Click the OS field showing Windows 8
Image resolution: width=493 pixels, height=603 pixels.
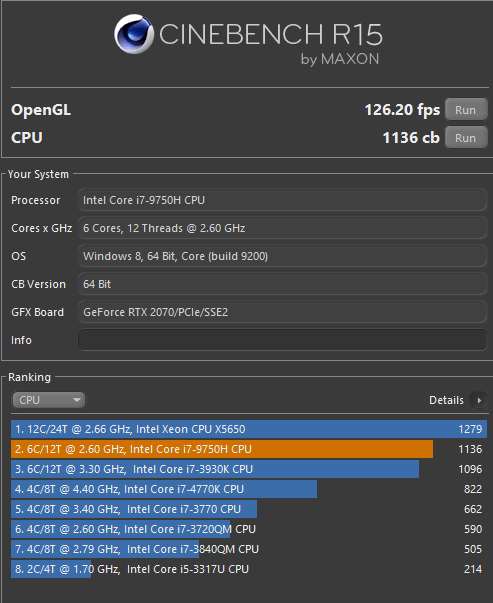click(x=282, y=256)
